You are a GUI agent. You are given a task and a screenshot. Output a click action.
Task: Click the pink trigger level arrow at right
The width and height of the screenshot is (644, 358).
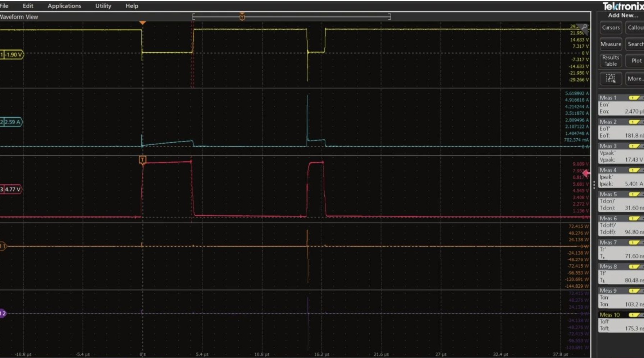click(x=586, y=173)
